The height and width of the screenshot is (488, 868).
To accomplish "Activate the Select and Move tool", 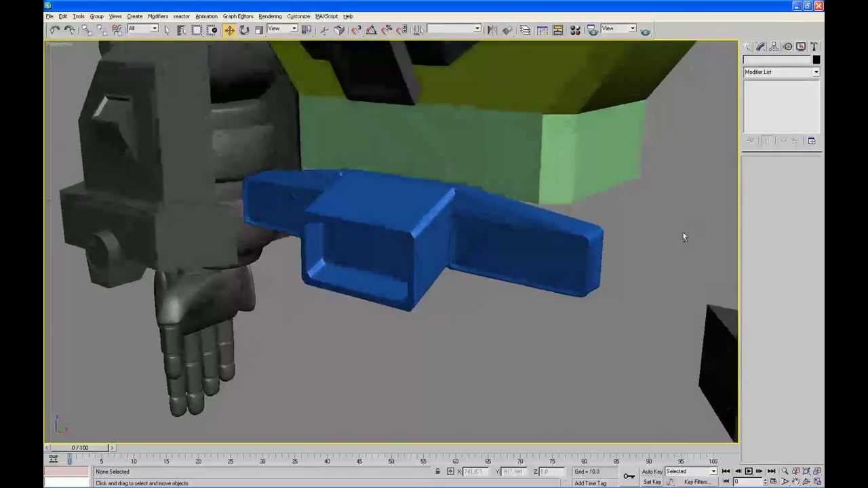I will coord(229,30).
